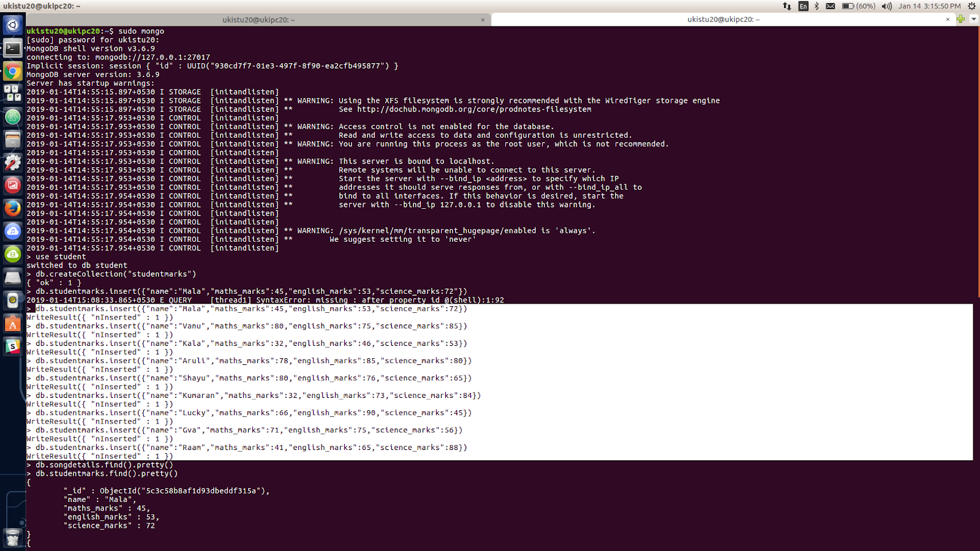
Task: Click the En keyboard layout indicator
Action: 803,6
